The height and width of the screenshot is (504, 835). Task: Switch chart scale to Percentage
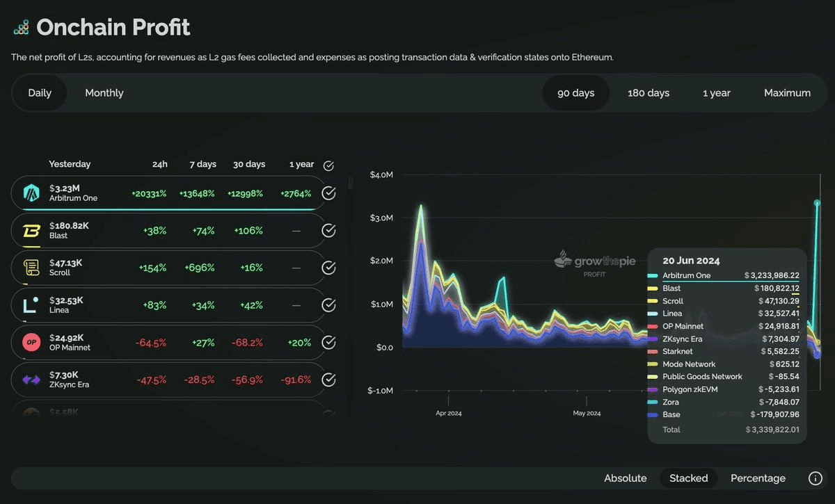pos(758,478)
